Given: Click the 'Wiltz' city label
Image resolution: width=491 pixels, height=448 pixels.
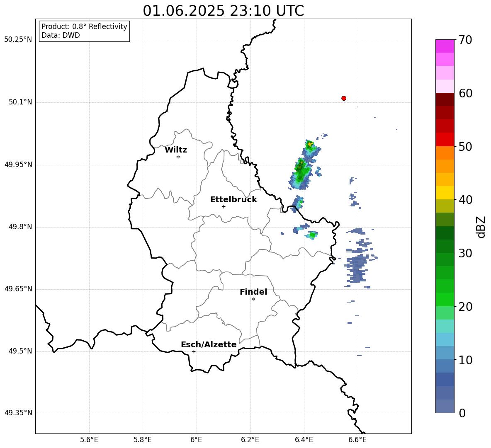Looking at the screenshot, I should point(176,150).
